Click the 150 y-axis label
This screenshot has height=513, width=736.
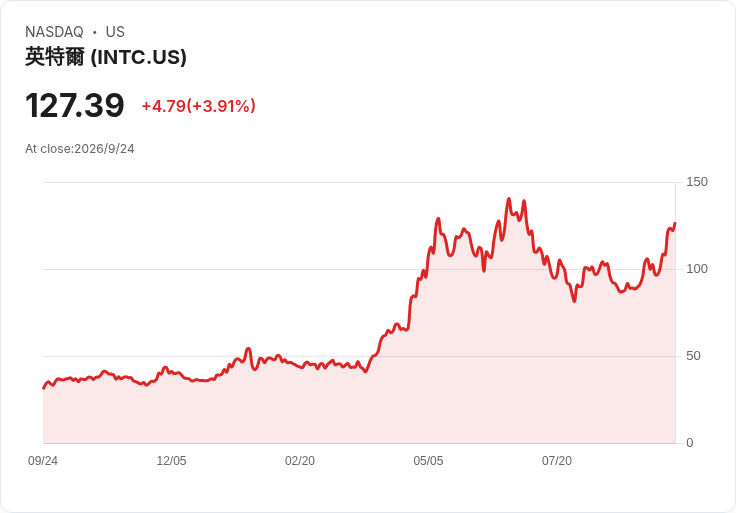(x=697, y=182)
